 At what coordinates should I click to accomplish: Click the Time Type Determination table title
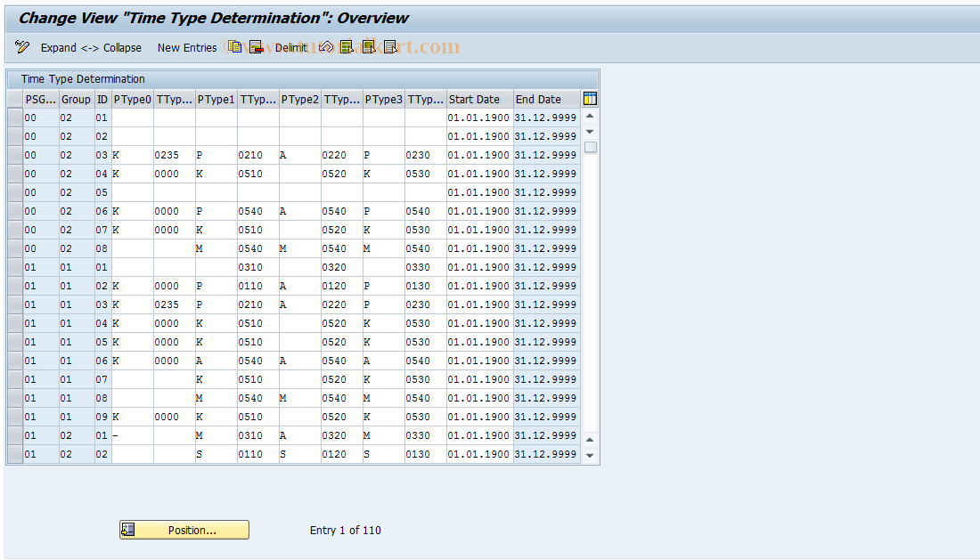click(83, 78)
